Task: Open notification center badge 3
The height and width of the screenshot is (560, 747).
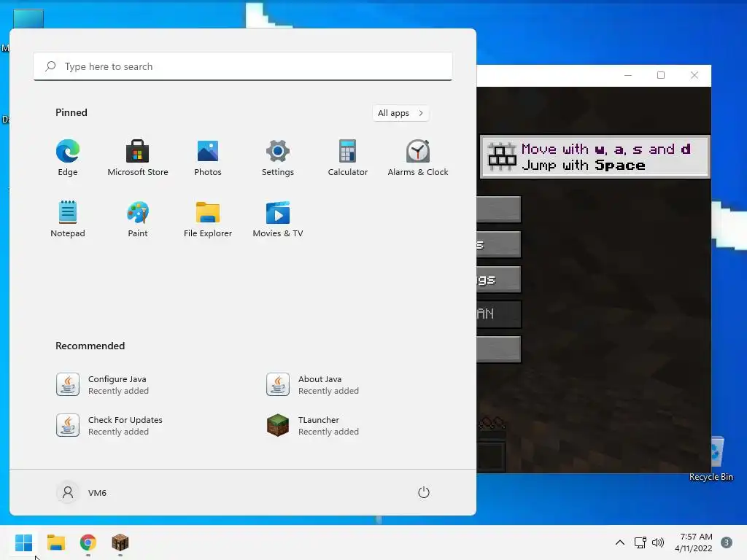Action: pos(727,542)
